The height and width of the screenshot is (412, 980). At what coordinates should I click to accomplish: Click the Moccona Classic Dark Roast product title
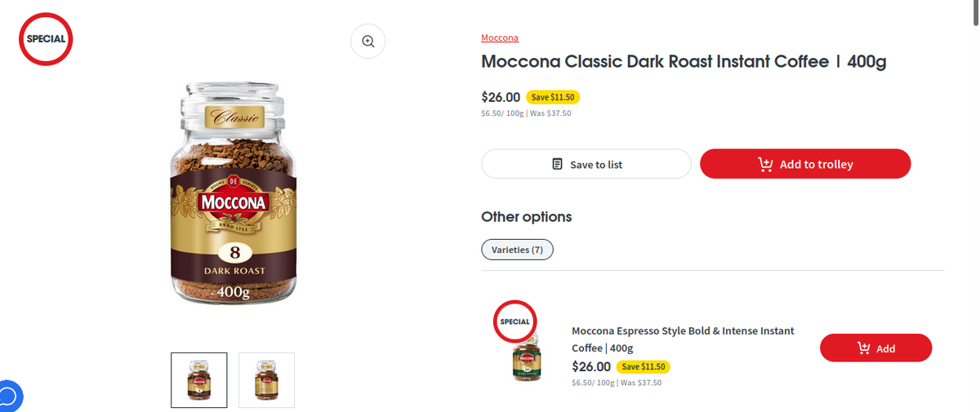click(x=684, y=61)
